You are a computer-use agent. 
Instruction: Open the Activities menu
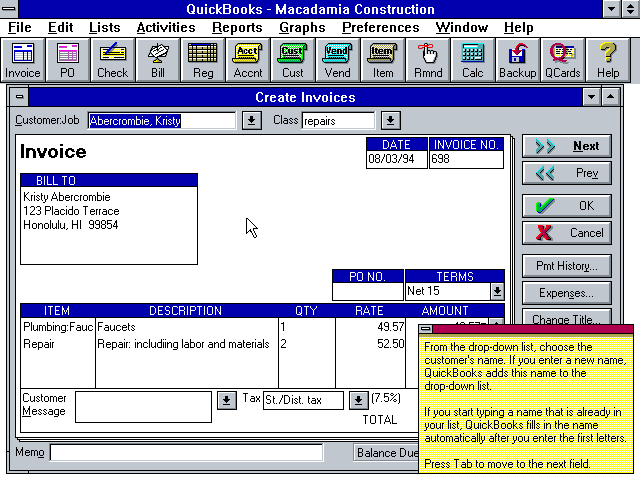pos(166,27)
